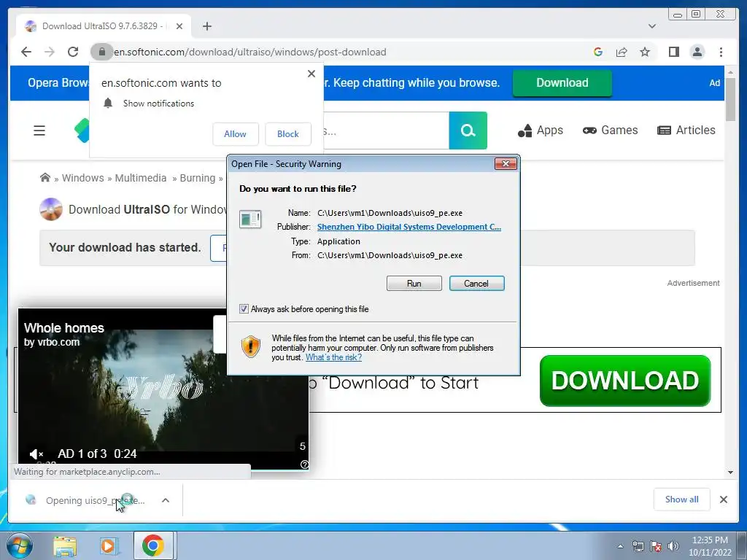Screen dimensions: 747x560
Task: Open the Action Center flag icon
Action: pos(656,546)
